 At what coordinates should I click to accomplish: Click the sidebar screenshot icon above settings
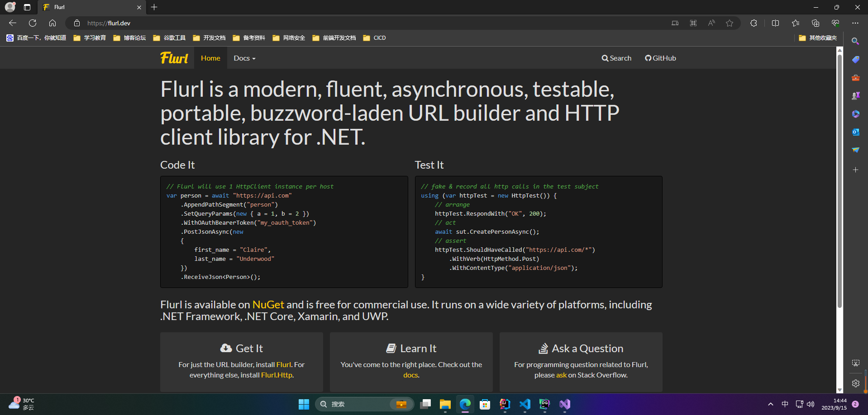coord(855,363)
